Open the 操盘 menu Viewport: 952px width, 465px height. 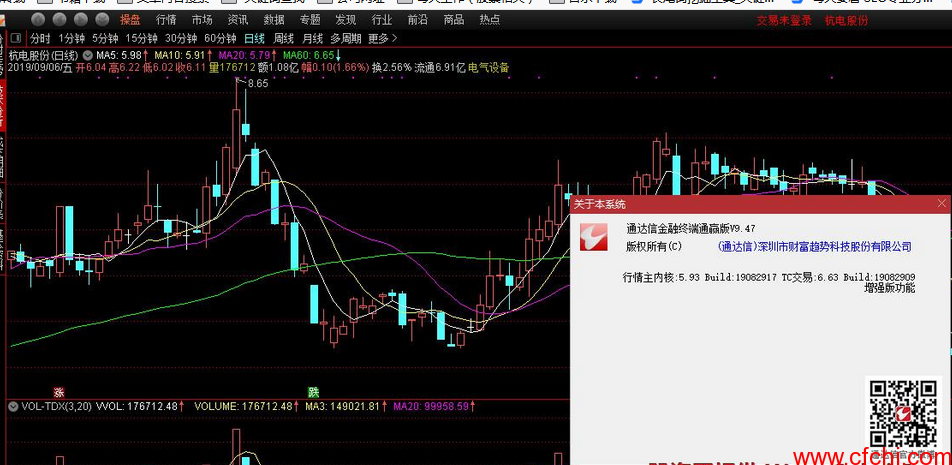[130, 19]
